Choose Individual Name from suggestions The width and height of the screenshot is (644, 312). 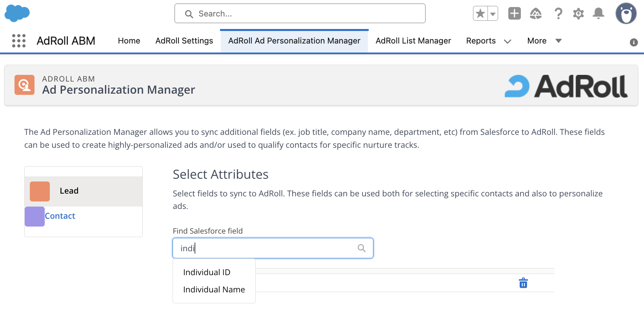coord(214,290)
